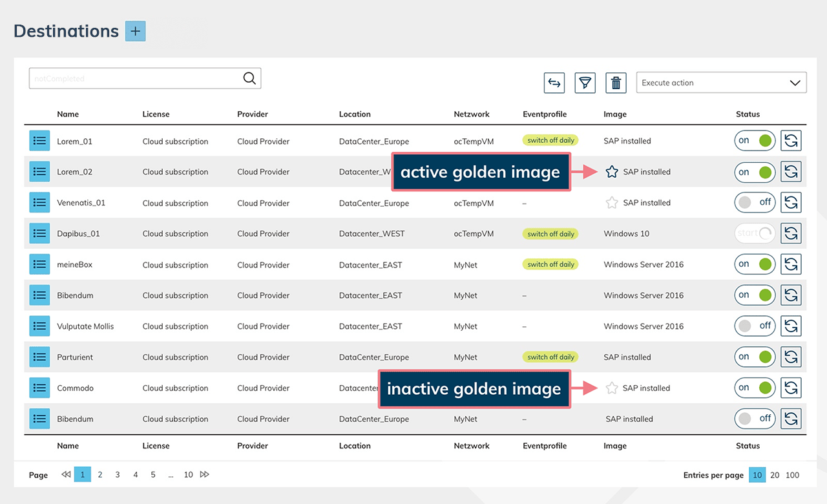The width and height of the screenshot is (827, 504).
Task: Click the swap arrows toolbar icon
Action: click(x=554, y=83)
